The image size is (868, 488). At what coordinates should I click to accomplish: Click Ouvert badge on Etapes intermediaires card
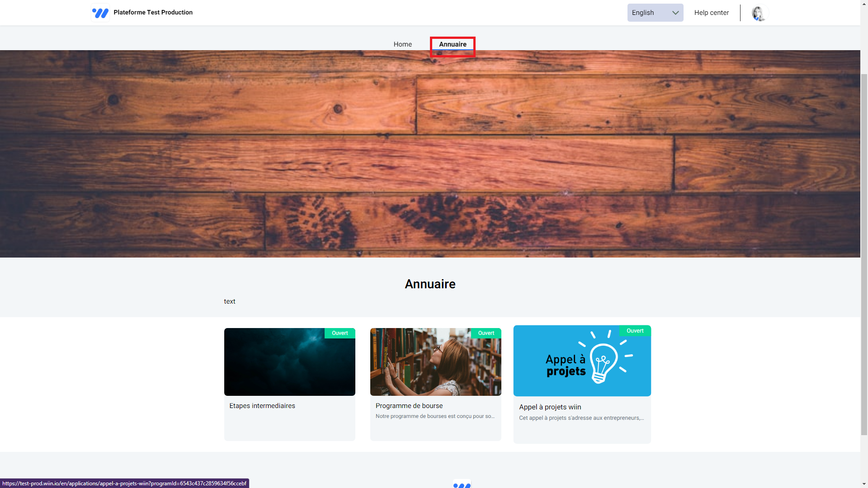tap(340, 333)
